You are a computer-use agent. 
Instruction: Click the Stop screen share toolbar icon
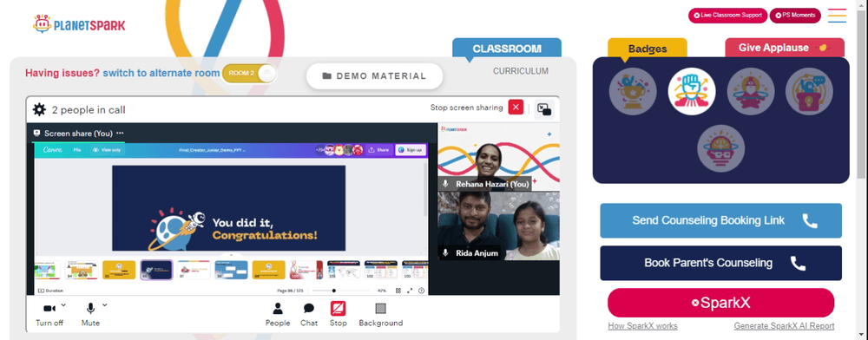pyautogui.click(x=339, y=308)
